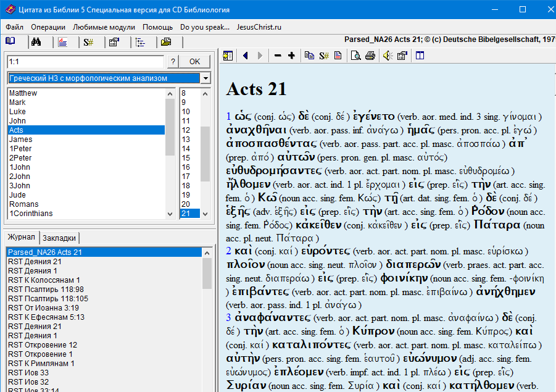Open the Операции menu
Screen dimensions: 556x392
(48, 27)
